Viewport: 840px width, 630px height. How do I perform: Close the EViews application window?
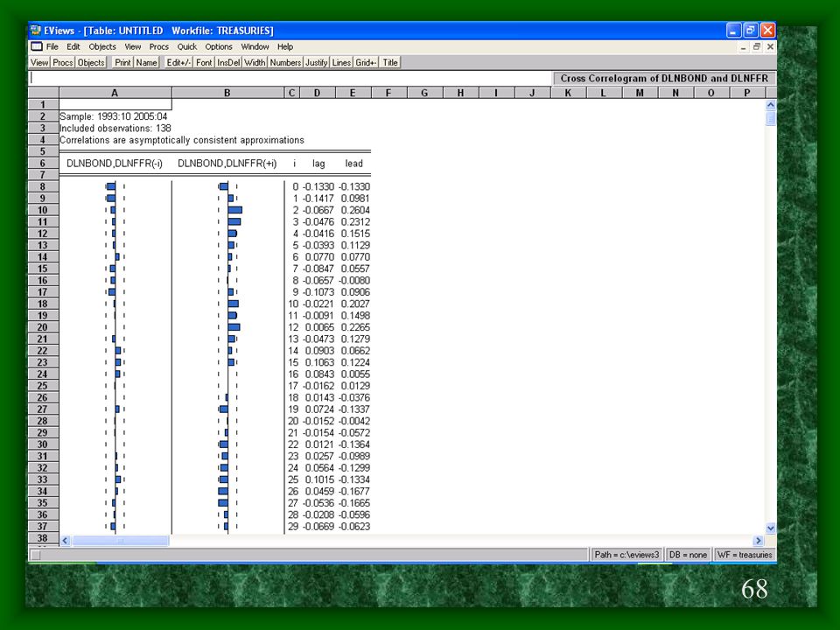(767, 31)
